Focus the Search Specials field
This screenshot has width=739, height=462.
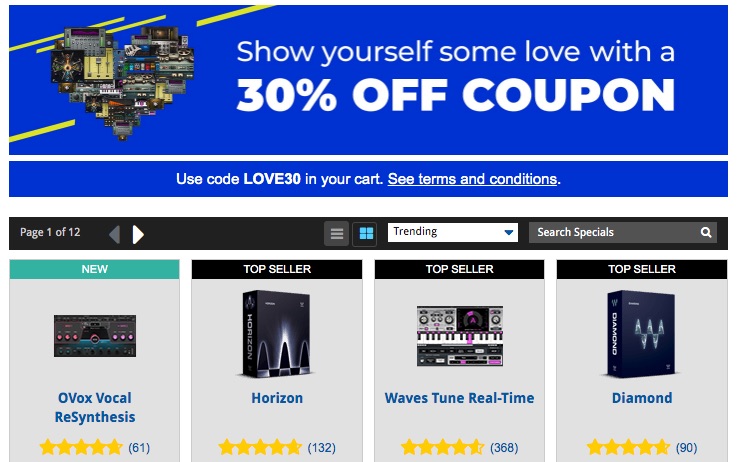click(x=622, y=232)
